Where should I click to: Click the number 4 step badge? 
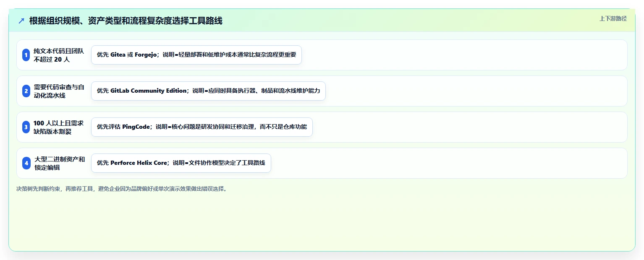26,163
